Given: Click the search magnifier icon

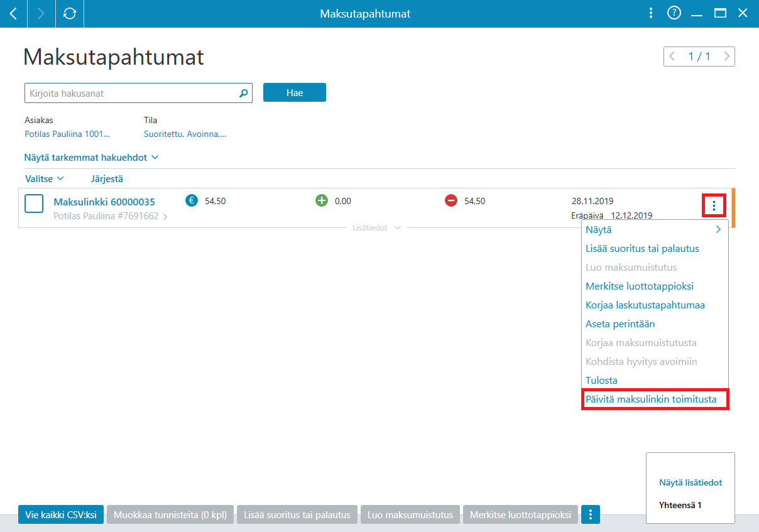Looking at the screenshot, I should coord(244,94).
